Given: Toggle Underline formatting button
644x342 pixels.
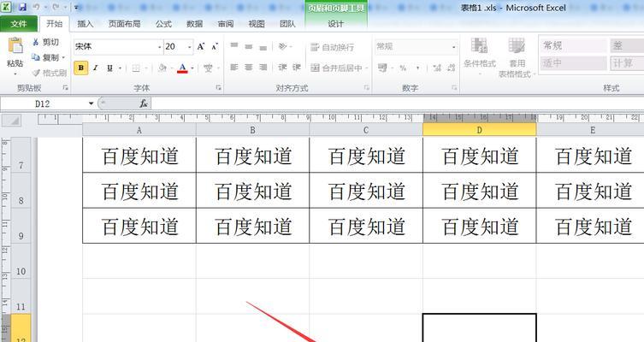Looking at the screenshot, I should coord(109,68).
